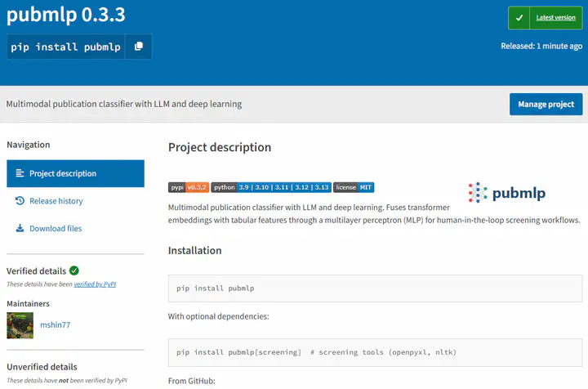Screen dimensions: 588x389
Task: Click the checkmark icon beside Latest version
Action: 519,18
